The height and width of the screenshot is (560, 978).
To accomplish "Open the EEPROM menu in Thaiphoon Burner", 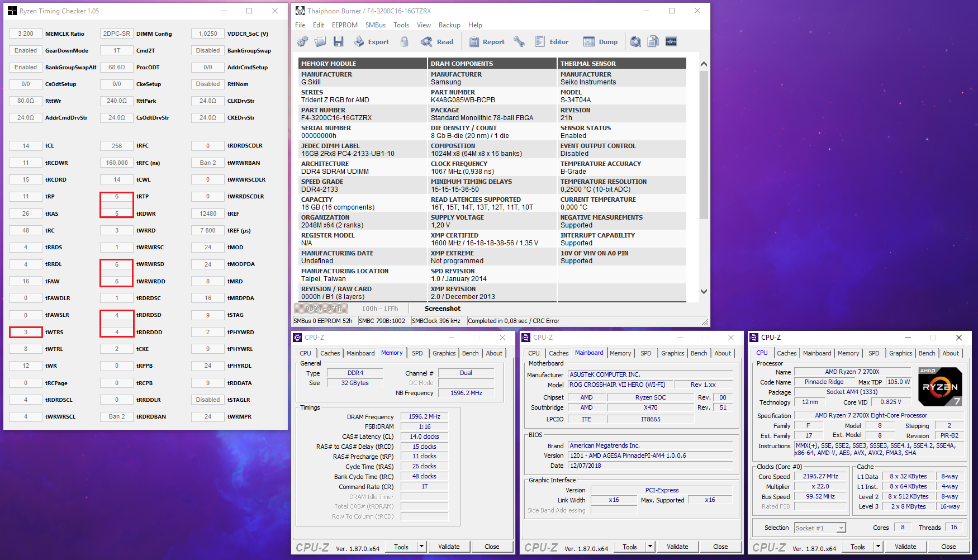I will pos(344,25).
